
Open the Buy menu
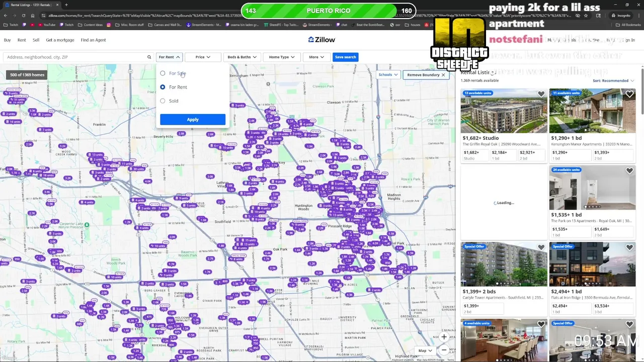[7, 40]
